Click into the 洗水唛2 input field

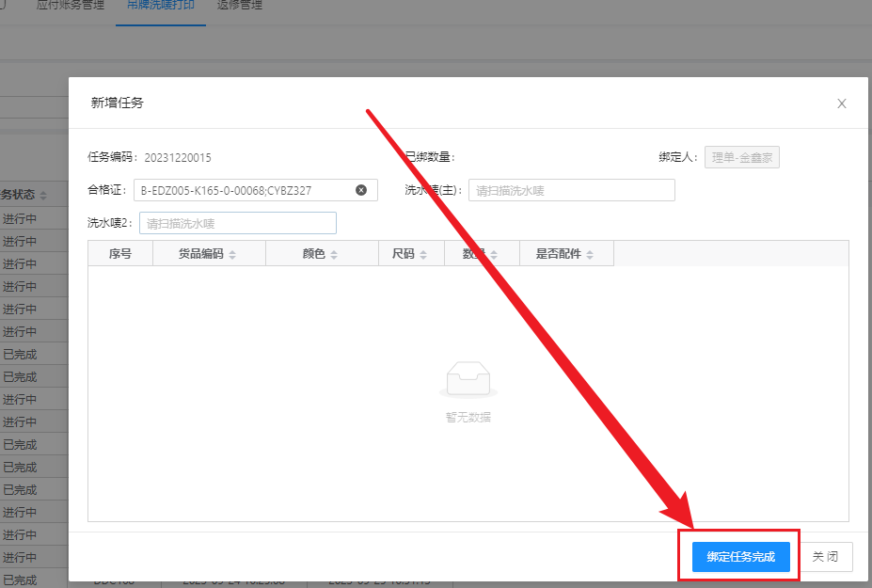point(237,223)
